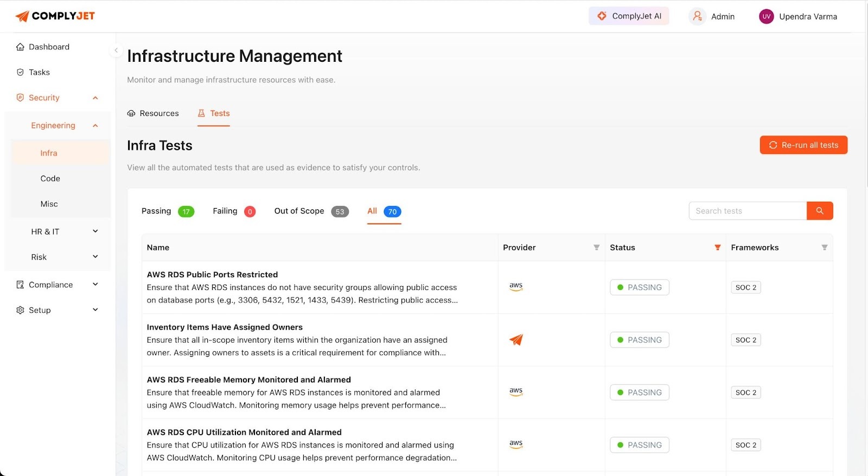Open Tasks in sidebar
This screenshot has width=868, height=476.
pos(39,72)
